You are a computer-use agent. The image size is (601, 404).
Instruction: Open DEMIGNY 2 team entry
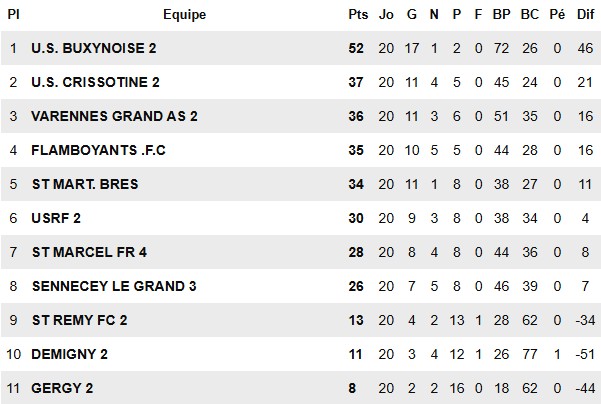pyautogui.click(x=69, y=354)
